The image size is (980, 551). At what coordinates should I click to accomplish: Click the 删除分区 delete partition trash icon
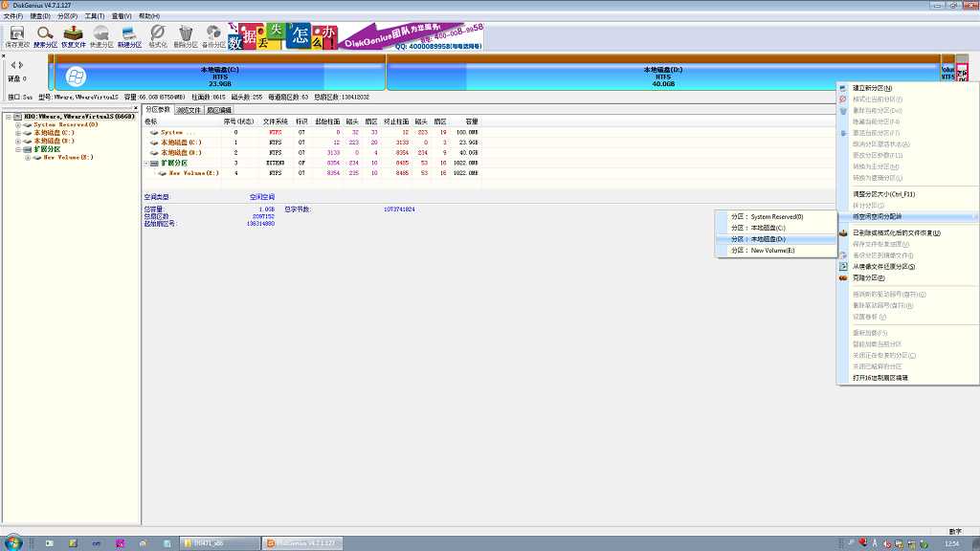point(185,36)
